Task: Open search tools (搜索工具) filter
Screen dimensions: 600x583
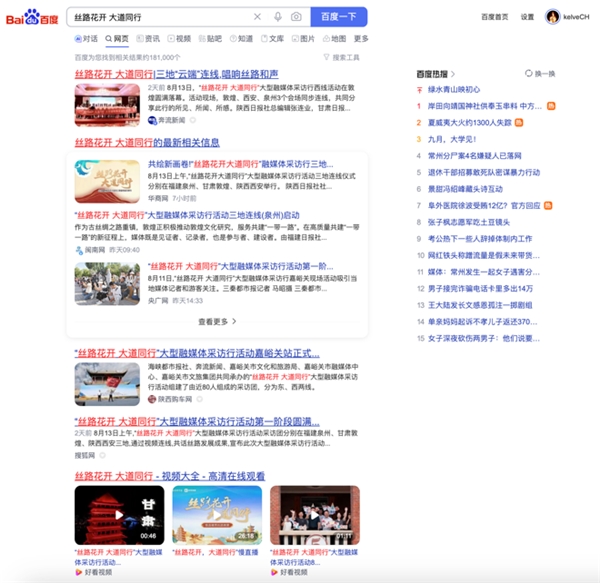Action: click(346, 57)
